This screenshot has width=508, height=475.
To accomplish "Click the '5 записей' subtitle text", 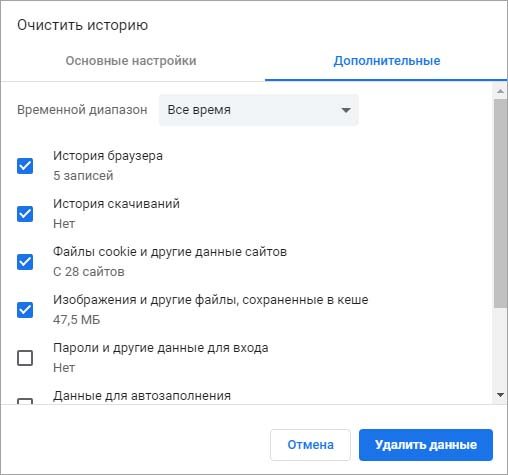I will [x=83, y=176].
